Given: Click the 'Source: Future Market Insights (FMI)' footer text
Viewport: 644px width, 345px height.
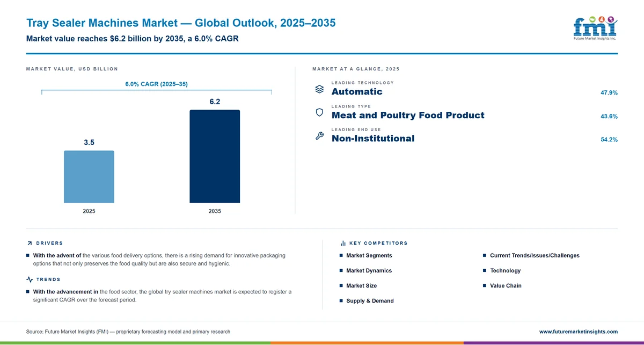Looking at the screenshot, I should point(128,332).
